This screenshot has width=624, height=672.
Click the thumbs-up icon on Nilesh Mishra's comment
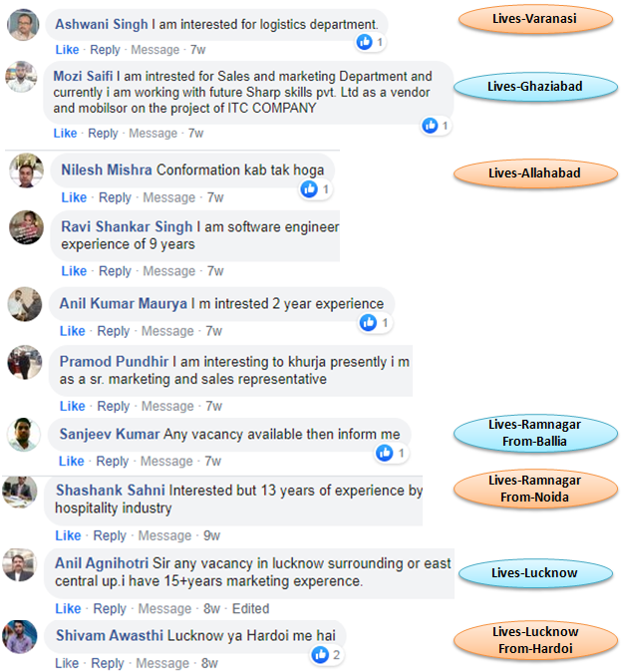tap(309, 189)
